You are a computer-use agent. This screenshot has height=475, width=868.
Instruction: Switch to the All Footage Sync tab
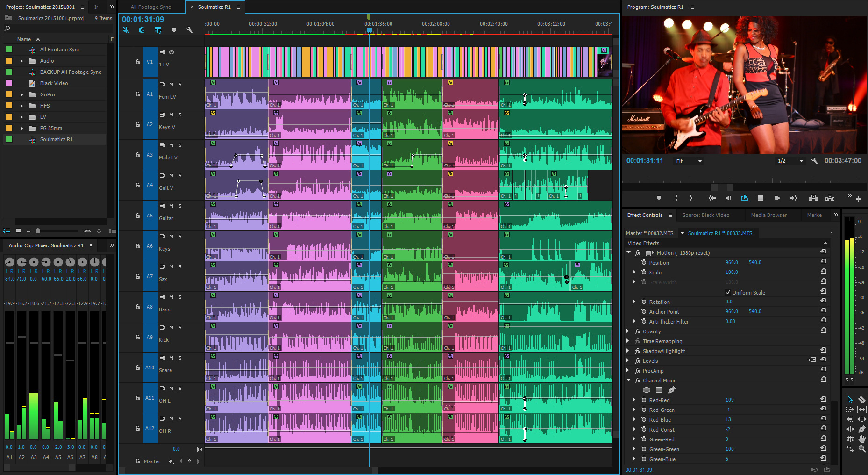(x=150, y=7)
